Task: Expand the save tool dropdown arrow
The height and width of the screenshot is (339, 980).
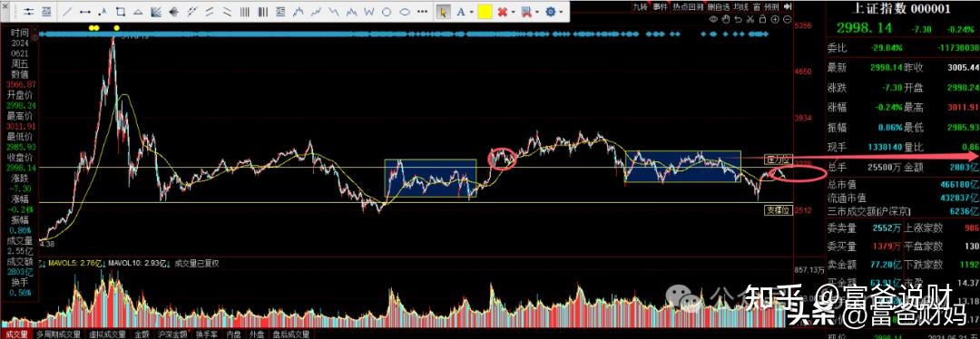Action: click(537, 12)
